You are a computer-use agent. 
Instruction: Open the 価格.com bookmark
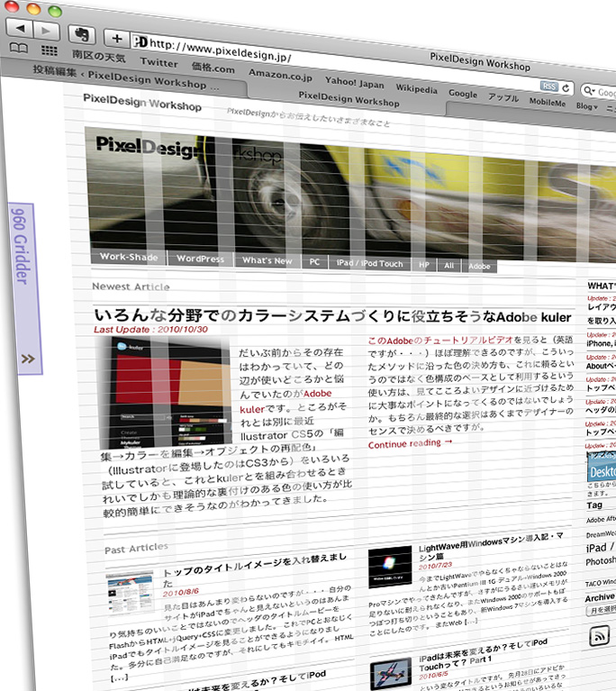[213, 68]
